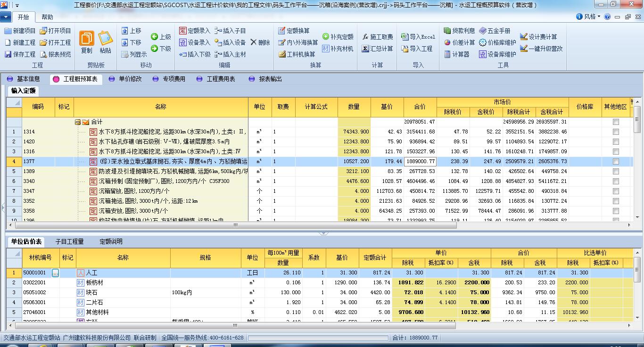Click 定额录入 quota entry icon
The height and width of the screenshot is (347, 644).
coord(183,31)
